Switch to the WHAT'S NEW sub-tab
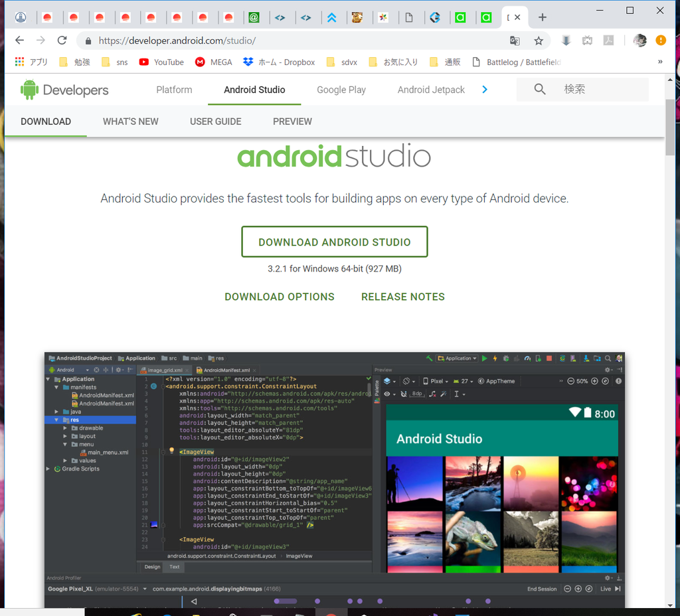The height and width of the screenshot is (616, 680). tap(131, 121)
